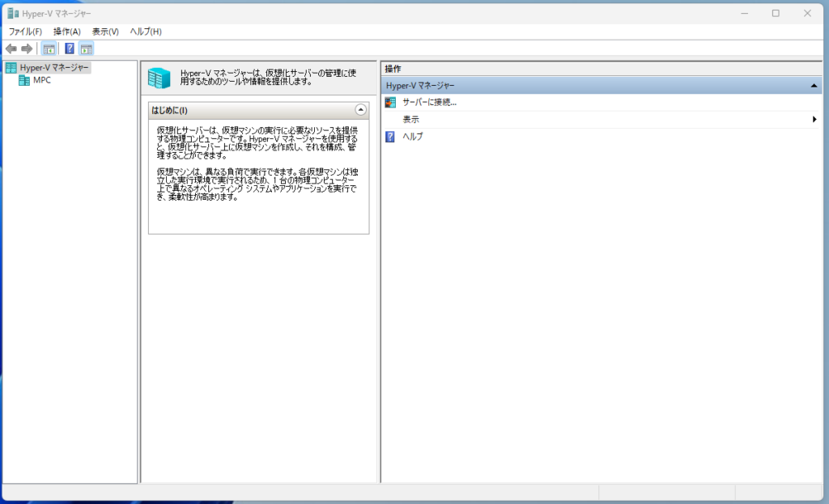Click the Back arrow toolbar icon
Viewport: 829px width, 504px height.
point(11,49)
